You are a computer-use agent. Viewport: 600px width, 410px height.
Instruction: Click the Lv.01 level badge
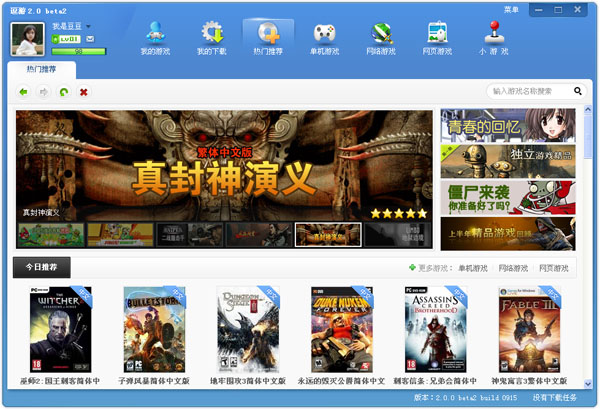[66, 39]
